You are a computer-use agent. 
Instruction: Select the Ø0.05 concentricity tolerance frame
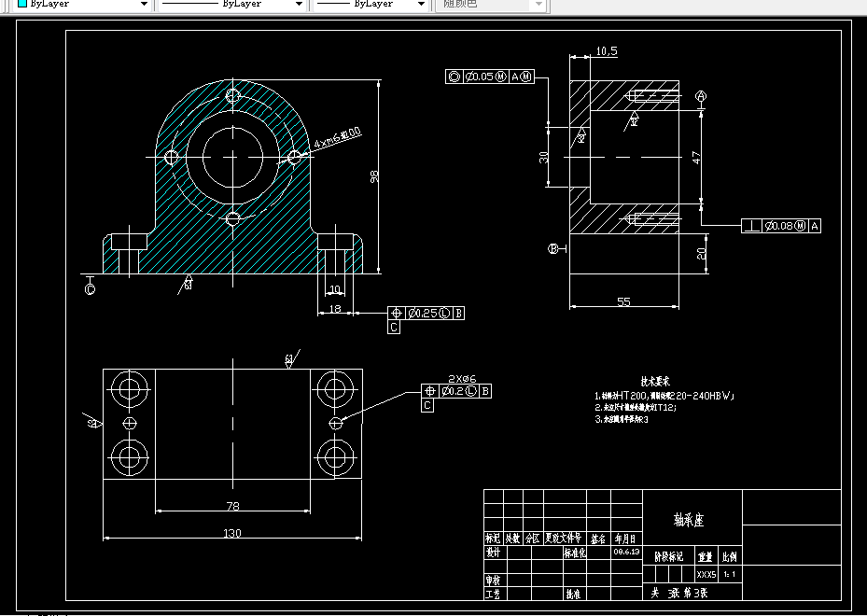coord(490,77)
